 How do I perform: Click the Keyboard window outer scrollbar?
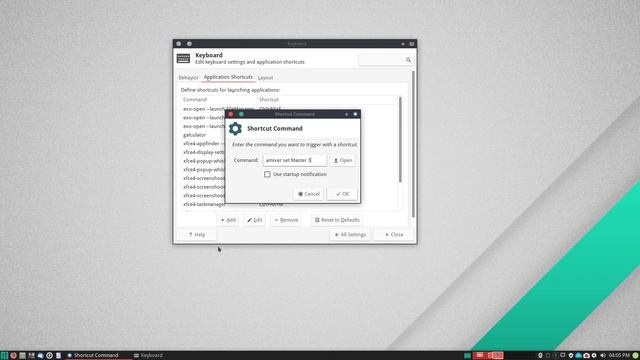pos(413,144)
